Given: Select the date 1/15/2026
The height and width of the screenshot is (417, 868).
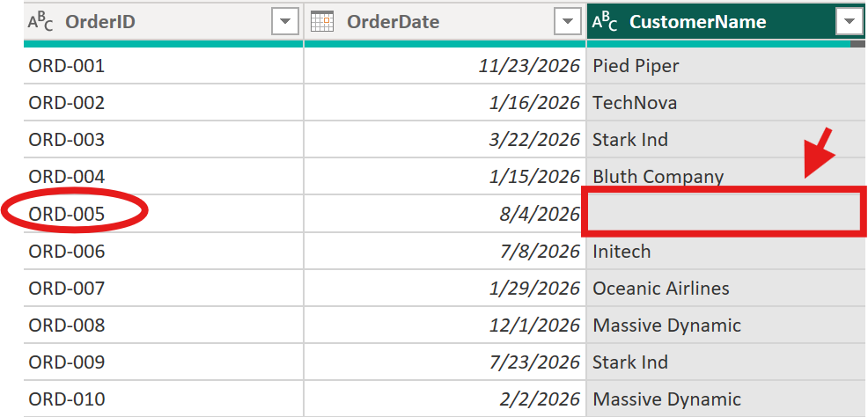Looking at the screenshot, I should (x=445, y=177).
